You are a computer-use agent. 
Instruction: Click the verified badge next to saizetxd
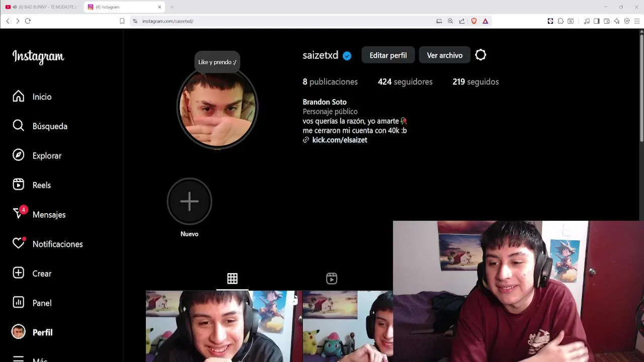pyautogui.click(x=347, y=56)
